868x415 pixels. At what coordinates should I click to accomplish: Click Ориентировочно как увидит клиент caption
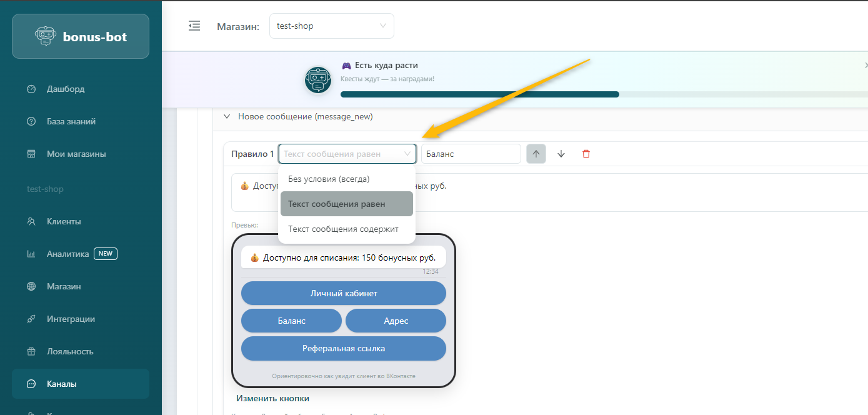click(344, 376)
